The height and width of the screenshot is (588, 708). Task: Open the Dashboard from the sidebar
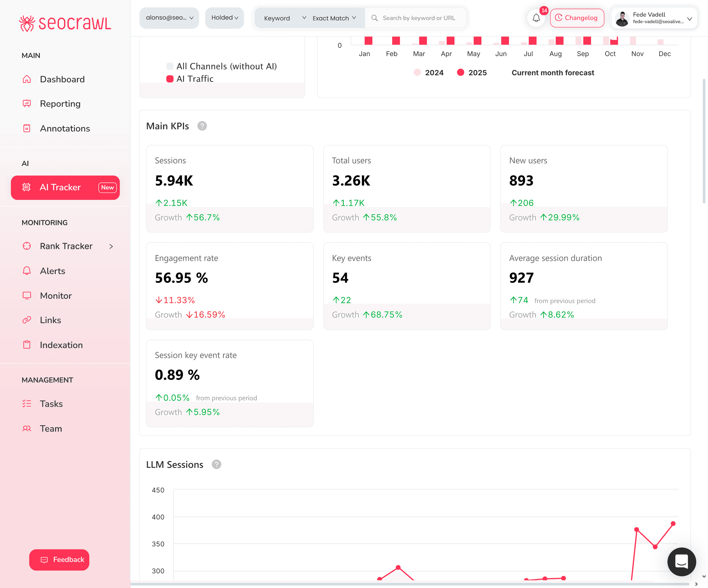point(62,79)
